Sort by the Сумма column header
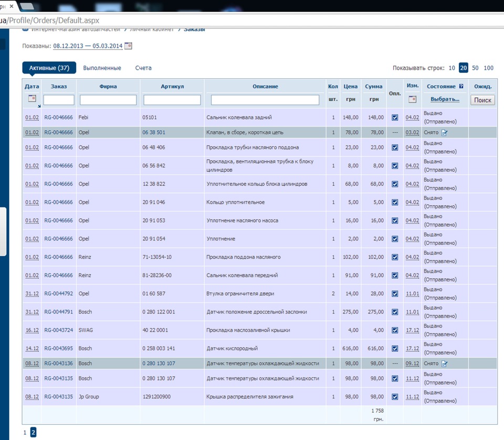 pyautogui.click(x=373, y=87)
